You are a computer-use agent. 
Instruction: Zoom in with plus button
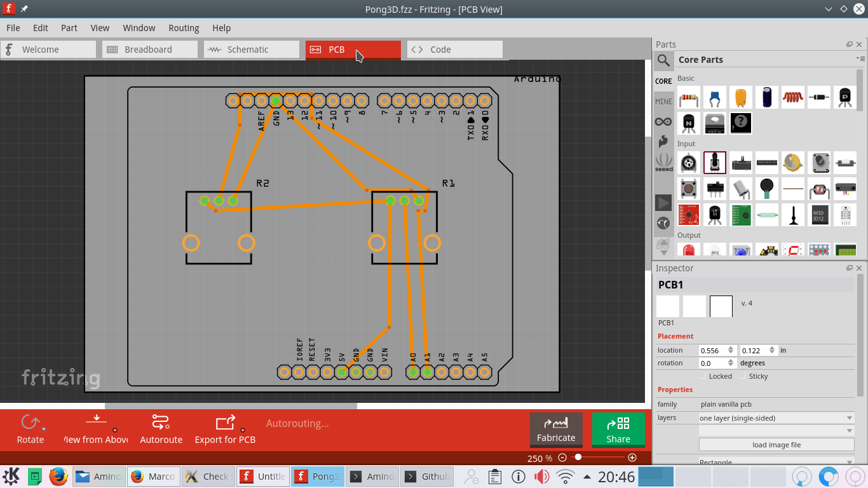(x=632, y=457)
